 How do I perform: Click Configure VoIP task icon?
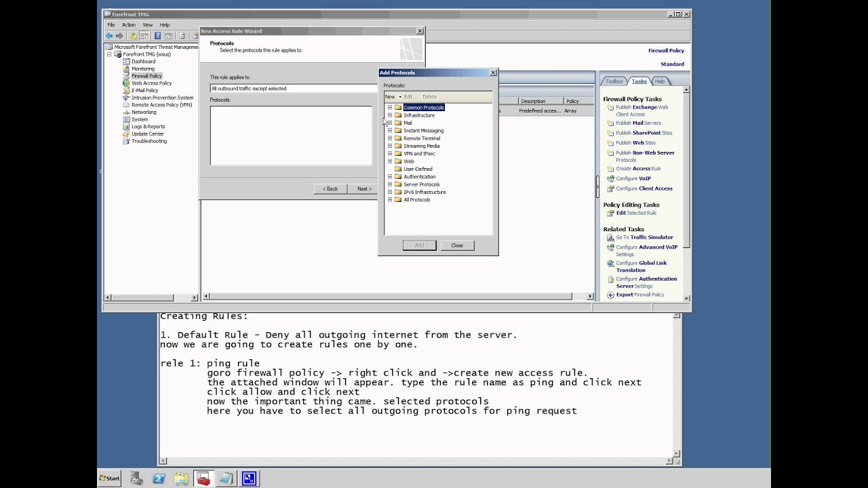click(610, 179)
